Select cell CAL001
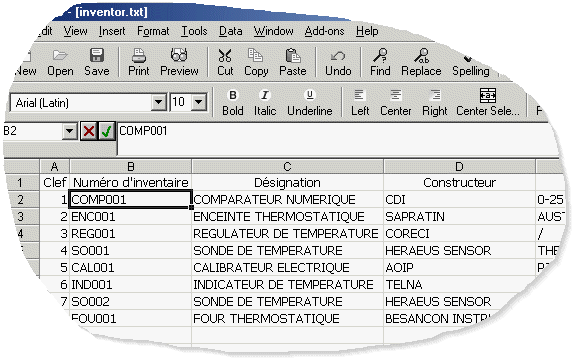576x361 pixels. point(130,267)
